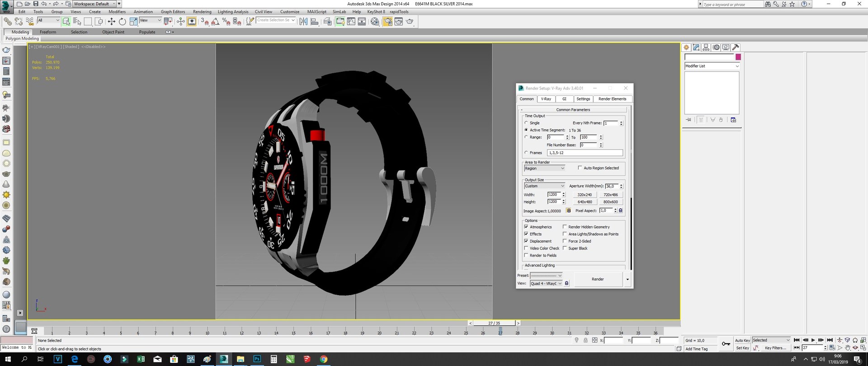The image size is (868, 366).
Task: Switch to the Render Elements tab
Action: tap(612, 99)
